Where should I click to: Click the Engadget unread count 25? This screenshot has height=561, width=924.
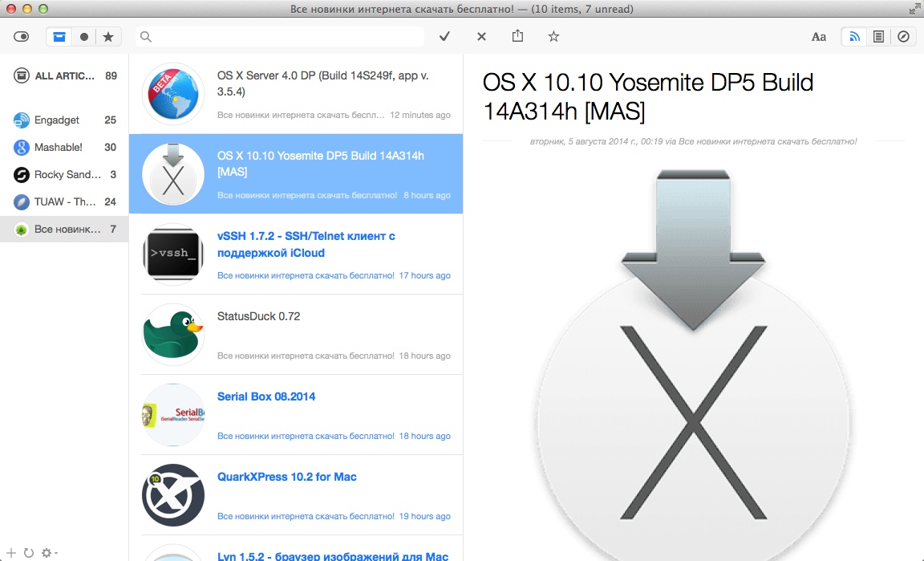(x=110, y=120)
